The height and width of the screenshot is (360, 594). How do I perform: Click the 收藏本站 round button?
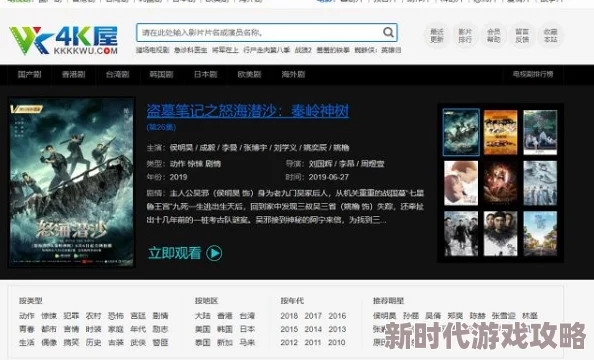point(550,35)
